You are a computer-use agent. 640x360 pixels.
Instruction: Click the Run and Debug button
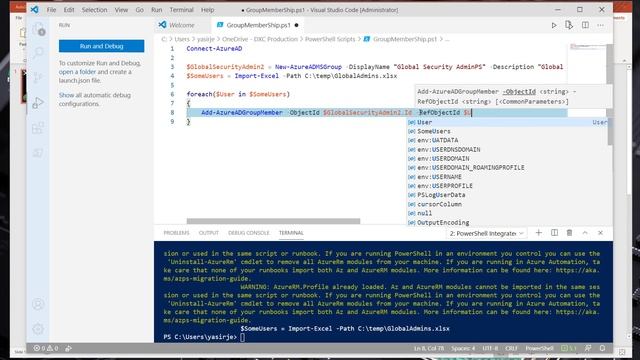pos(101,46)
